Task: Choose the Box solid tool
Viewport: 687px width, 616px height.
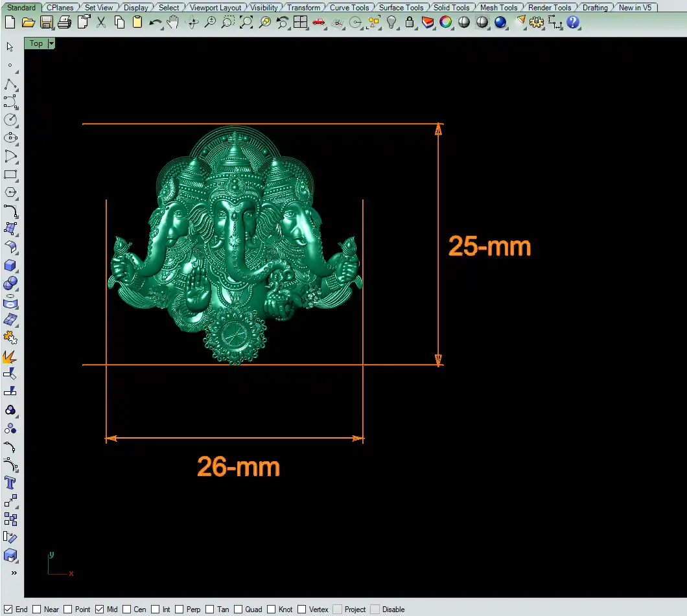Action: tap(10, 266)
